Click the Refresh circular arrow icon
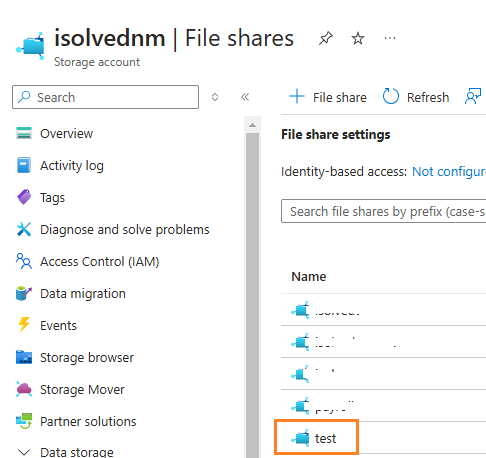The image size is (486, 458). pyautogui.click(x=390, y=96)
